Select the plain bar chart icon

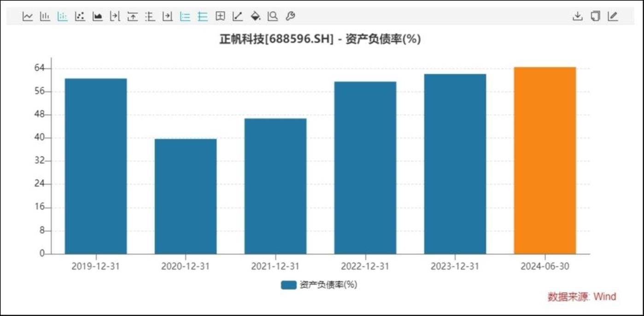coord(45,17)
